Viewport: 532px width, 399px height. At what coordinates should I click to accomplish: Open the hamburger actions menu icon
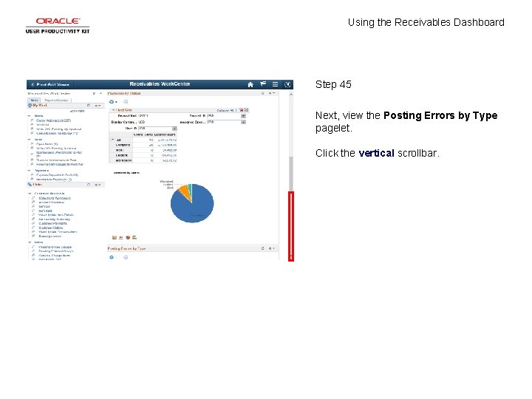275,84
